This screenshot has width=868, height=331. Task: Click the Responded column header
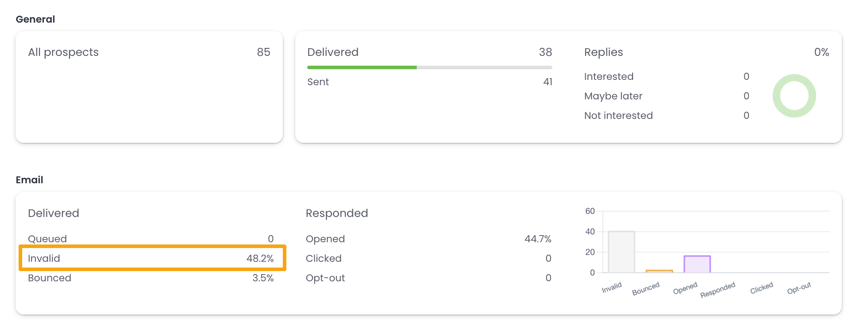[336, 213]
